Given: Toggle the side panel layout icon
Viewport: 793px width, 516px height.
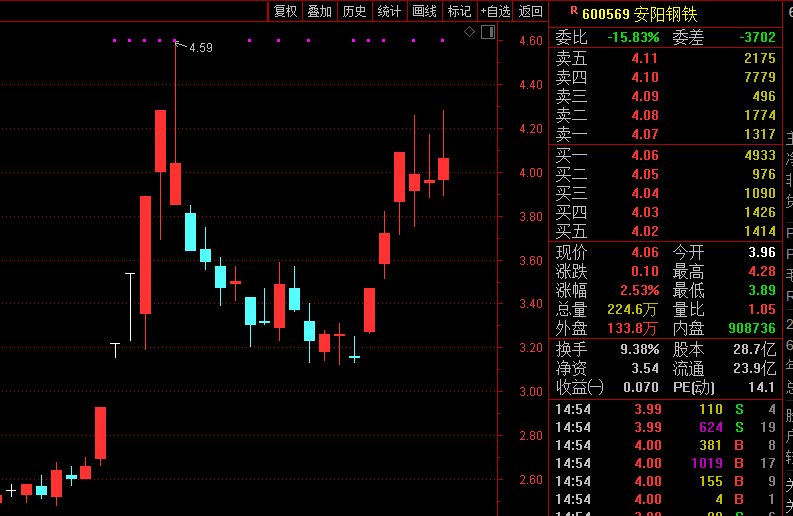Looking at the screenshot, I should coord(488,33).
